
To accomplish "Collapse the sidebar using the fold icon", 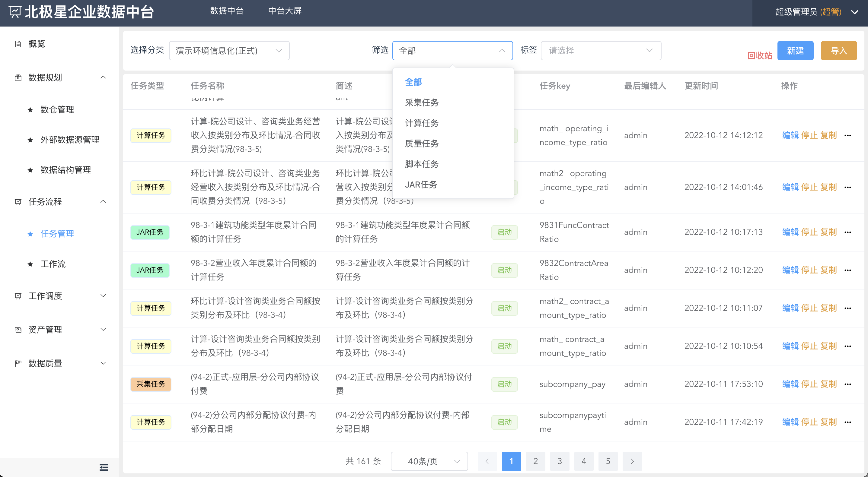I will pyautogui.click(x=104, y=467).
